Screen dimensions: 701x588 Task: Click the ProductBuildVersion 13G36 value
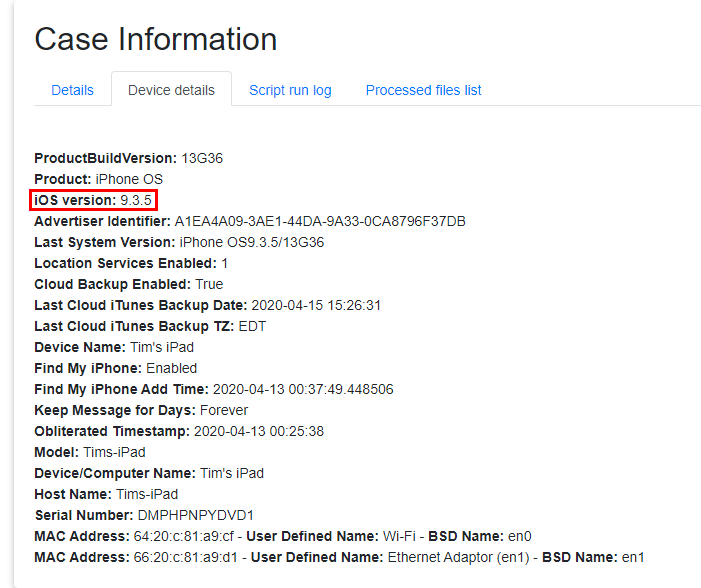[x=202, y=158]
